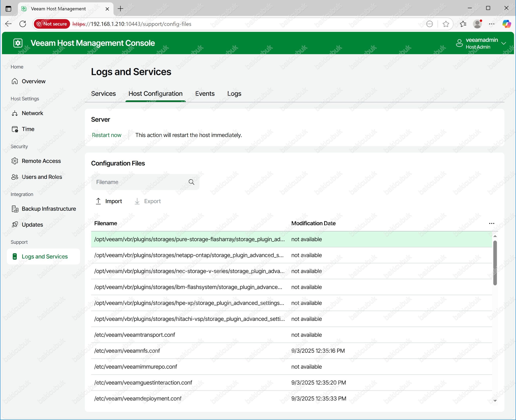
Task: Open the browser profile icon
Action: tap(477, 24)
